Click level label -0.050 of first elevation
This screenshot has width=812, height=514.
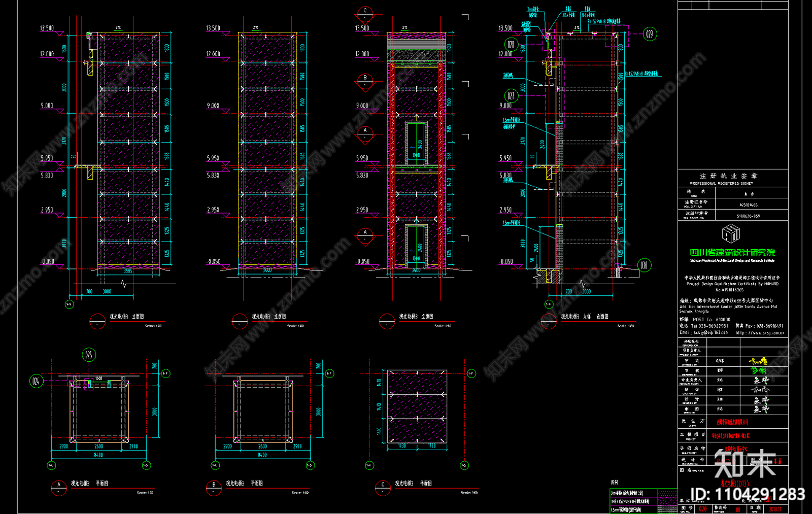(47, 261)
